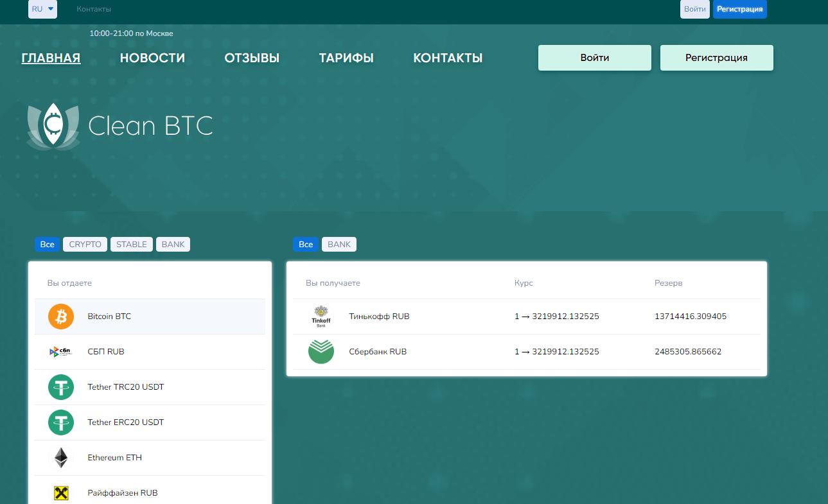This screenshot has height=504, width=828.
Task: Click the Tinkoff Bank logo icon
Action: click(x=321, y=317)
